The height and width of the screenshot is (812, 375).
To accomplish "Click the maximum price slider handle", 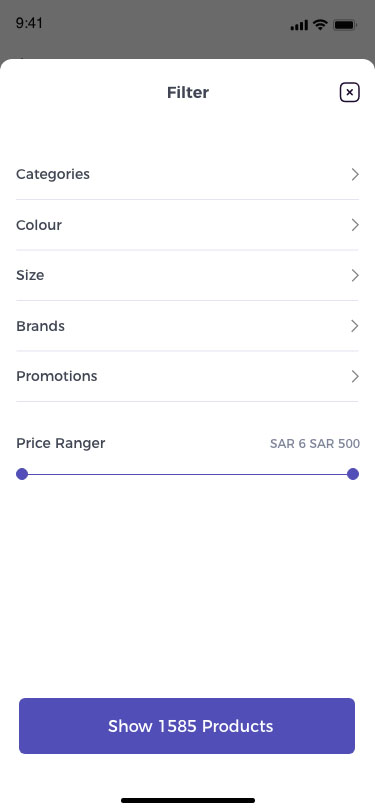I will (x=353, y=474).
